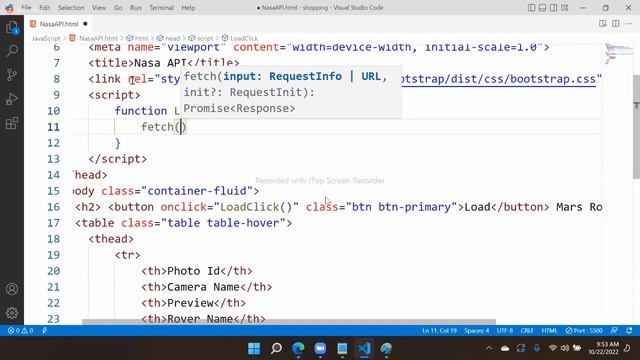
Task: Click Camera Name header text line 21
Action: tap(203, 287)
